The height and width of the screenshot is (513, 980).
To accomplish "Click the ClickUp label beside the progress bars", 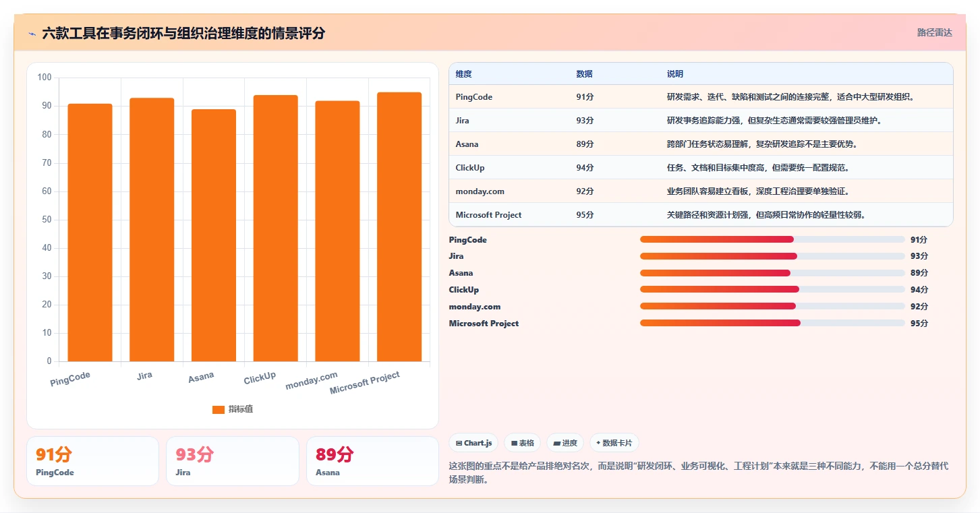I will pyautogui.click(x=464, y=290).
